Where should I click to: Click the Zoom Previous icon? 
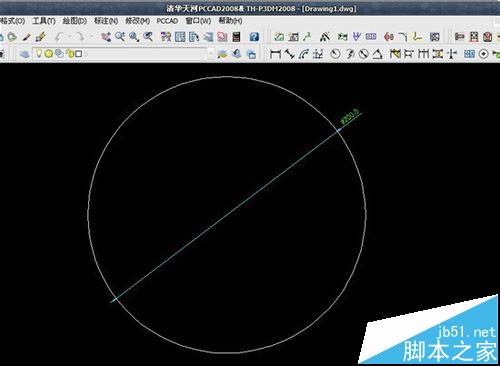tap(148, 37)
